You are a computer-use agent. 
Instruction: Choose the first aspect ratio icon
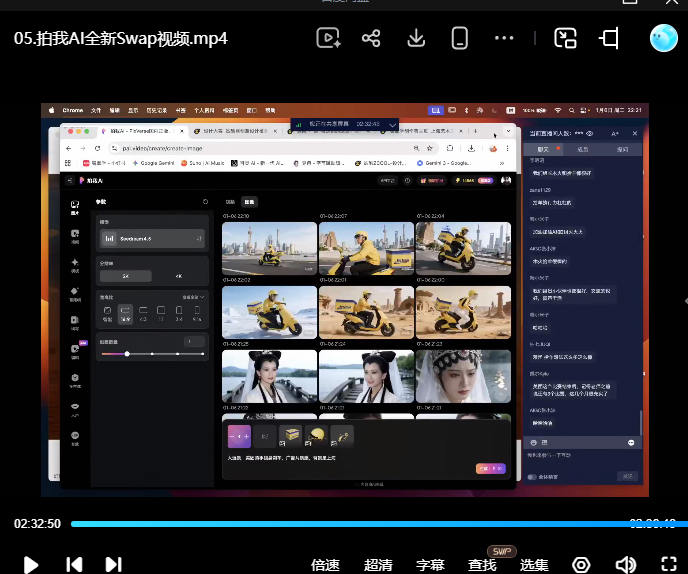click(108, 314)
